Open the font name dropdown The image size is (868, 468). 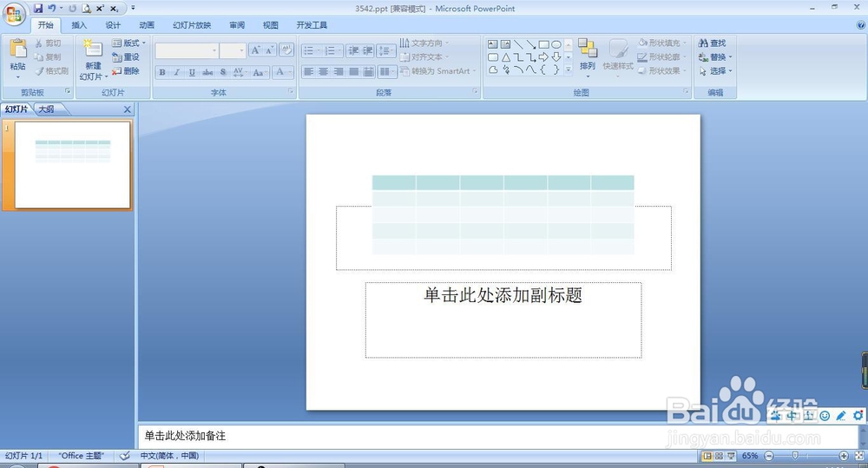[214, 50]
